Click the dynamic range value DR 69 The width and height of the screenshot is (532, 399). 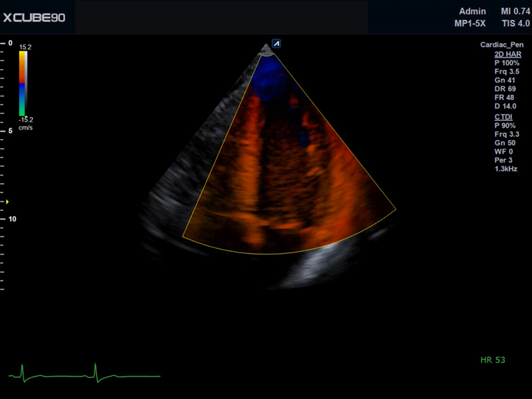[x=505, y=89]
